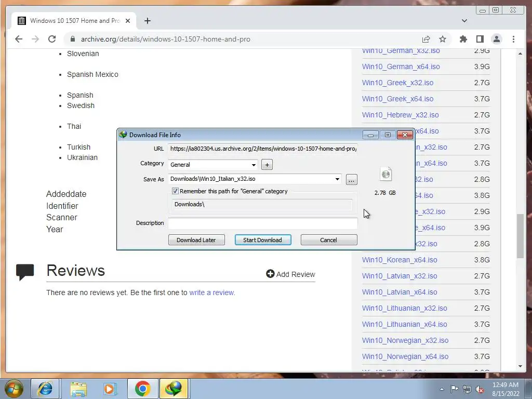The image size is (532, 399).
Task: Click the Description input field
Action: [263, 223]
